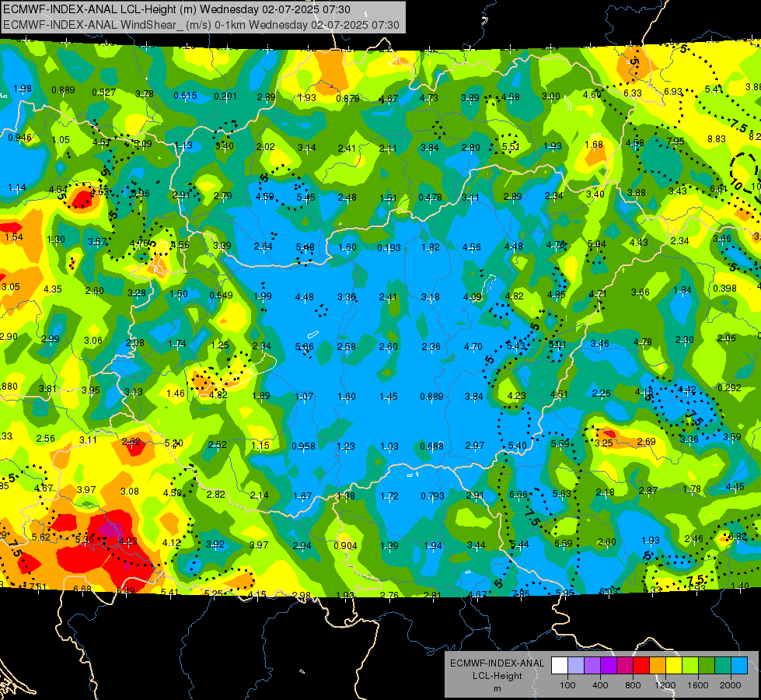
Task: Select the wind shear value 5.01
Action: (557, 344)
